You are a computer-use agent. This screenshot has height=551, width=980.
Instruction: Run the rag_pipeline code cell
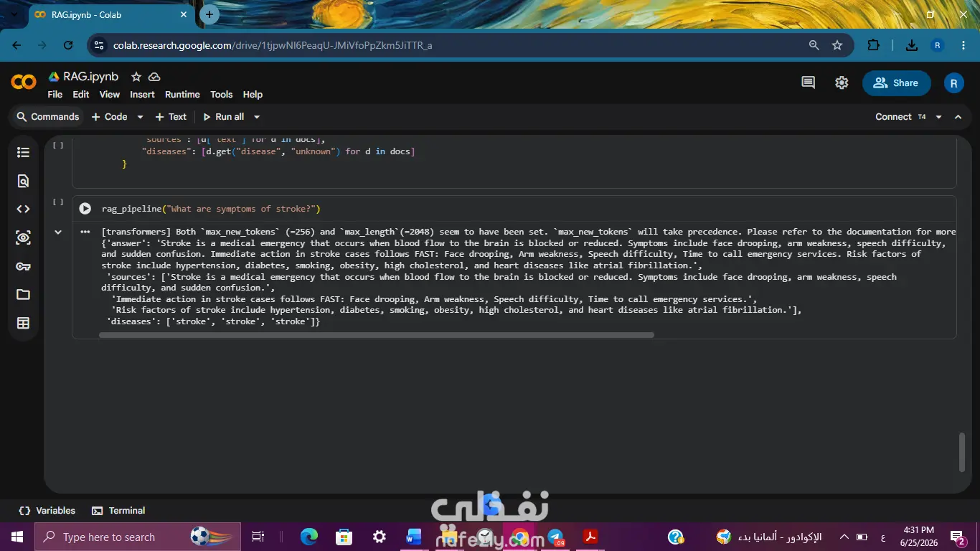85,209
